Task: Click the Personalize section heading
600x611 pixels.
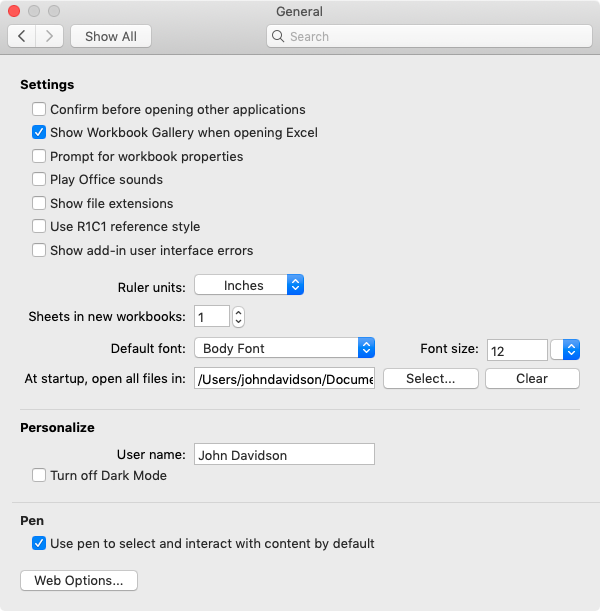Action: click(x=57, y=427)
